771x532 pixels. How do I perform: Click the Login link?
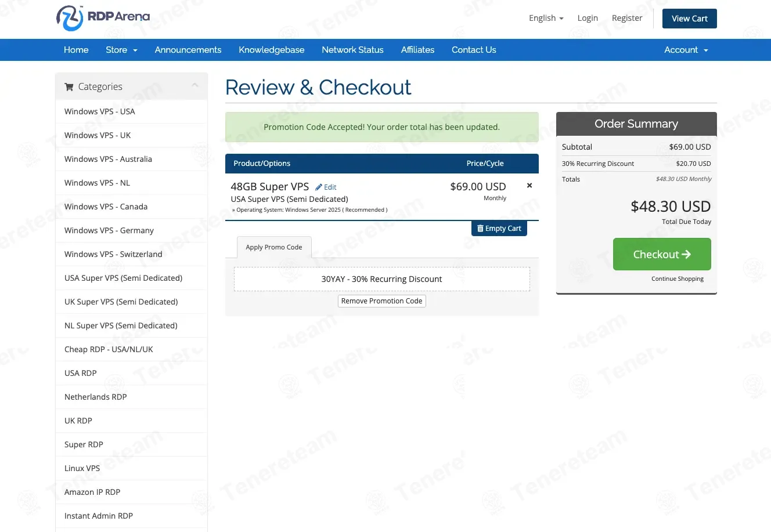coord(588,18)
